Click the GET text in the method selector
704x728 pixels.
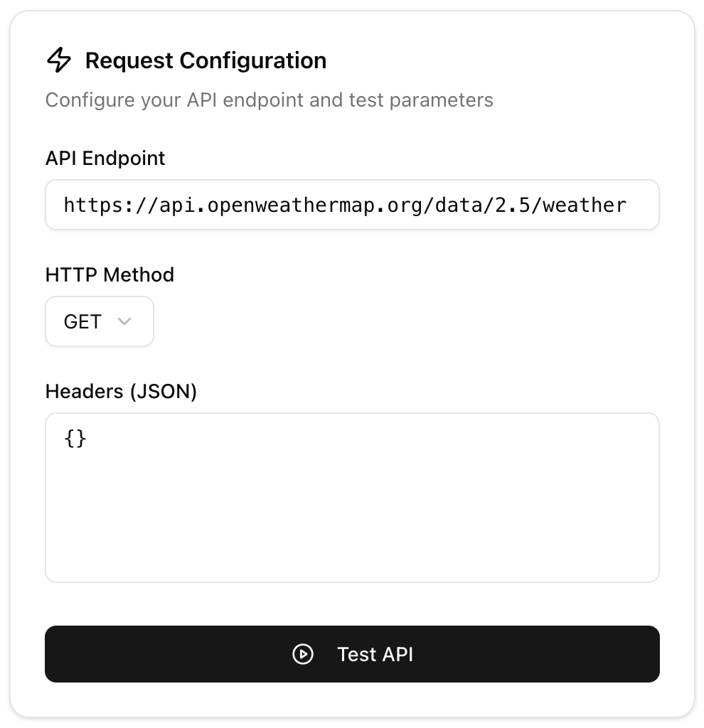82,321
